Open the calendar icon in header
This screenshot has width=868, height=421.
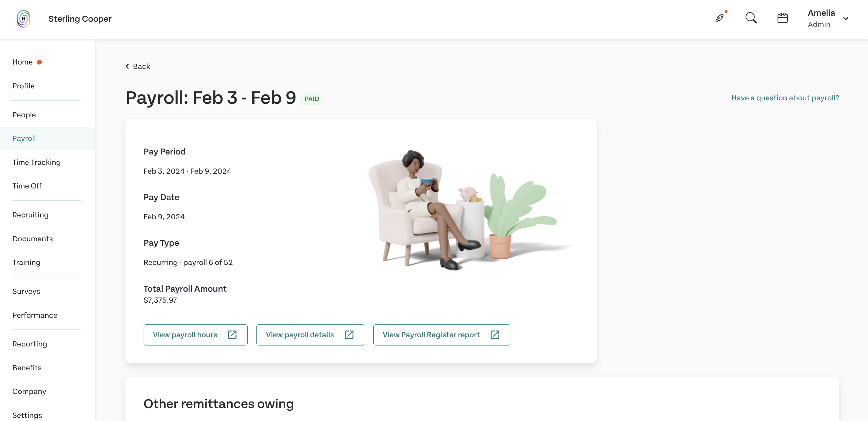tap(783, 18)
